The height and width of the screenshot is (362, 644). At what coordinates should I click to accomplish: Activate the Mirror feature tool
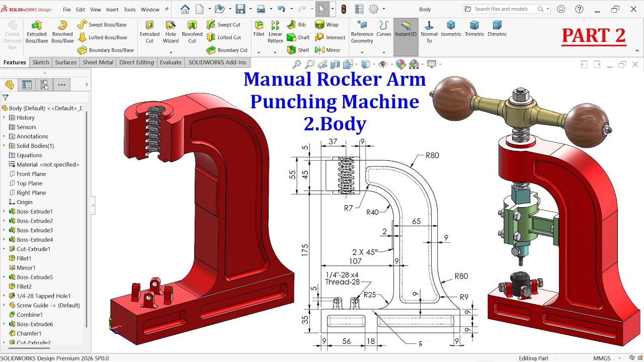(x=328, y=50)
